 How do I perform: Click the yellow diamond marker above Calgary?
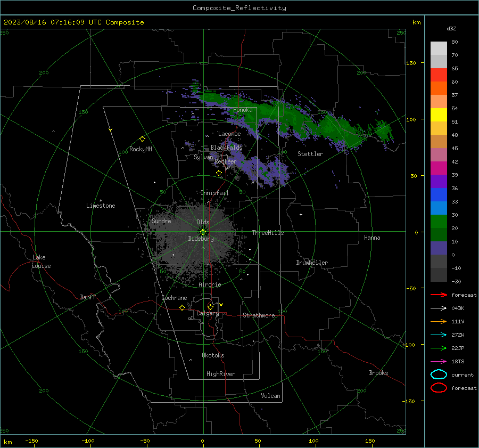[210, 307]
